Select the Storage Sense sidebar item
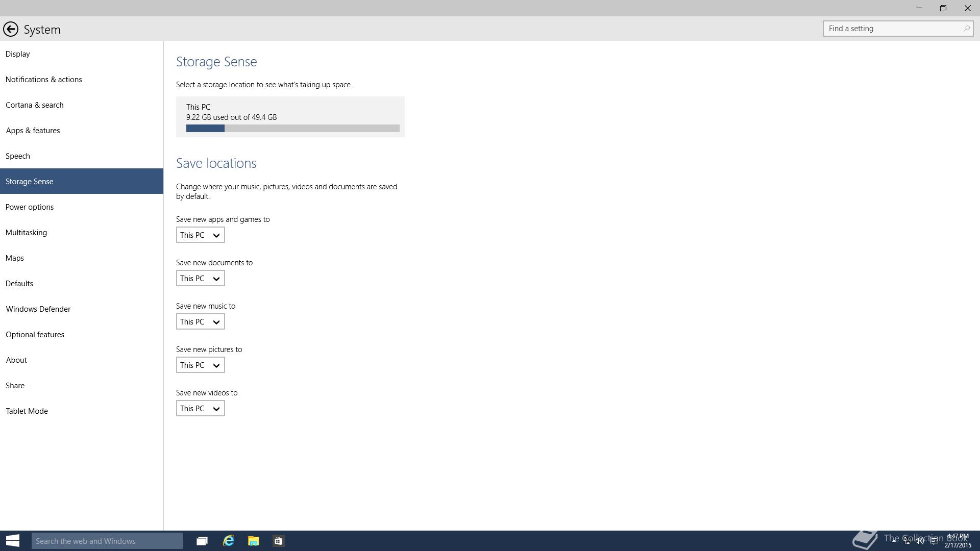The height and width of the screenshot is (551, 980). click(82, 181)
